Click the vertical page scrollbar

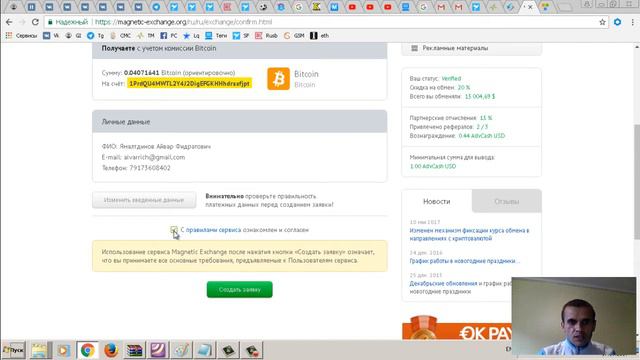pyautogui.click(x=637, y=182)
